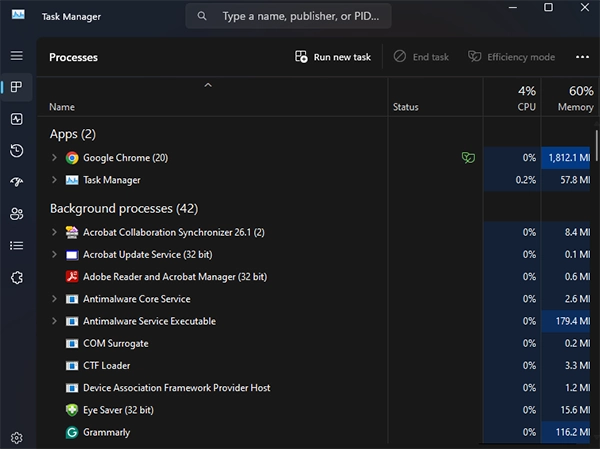Click the Background processes (42) heading
Viewport: 600px width, 449px height.
(124, 209)
